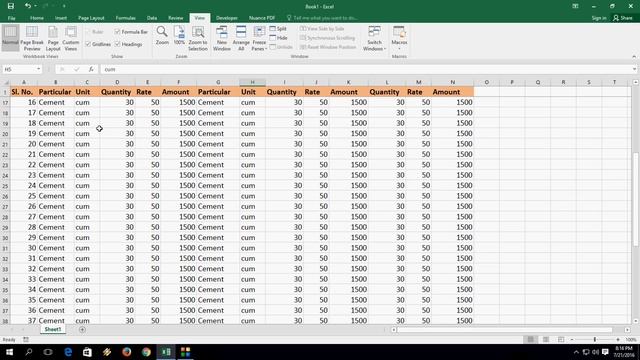Open Custom Views dialog
Screen dimensions: 640x360
click(71, 38)
